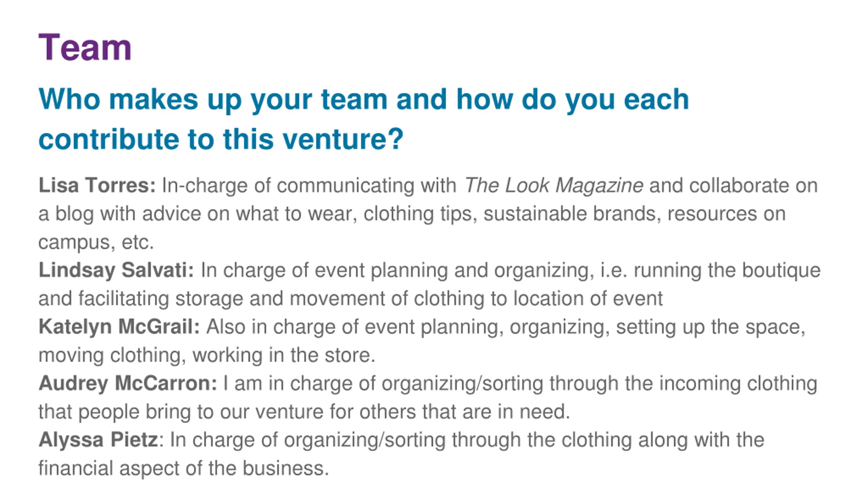The width and height of the screenshot is (868, 488).
Task: Click the 'contribute to this venture?' heading line
Action: click(x=221, y=139)
